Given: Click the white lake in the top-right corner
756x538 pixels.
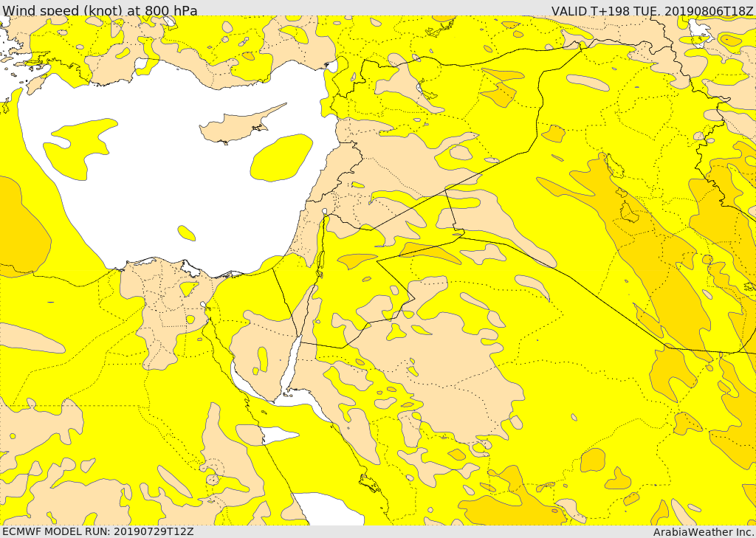Looking at the screenshot, I should (x=699, y=30).
